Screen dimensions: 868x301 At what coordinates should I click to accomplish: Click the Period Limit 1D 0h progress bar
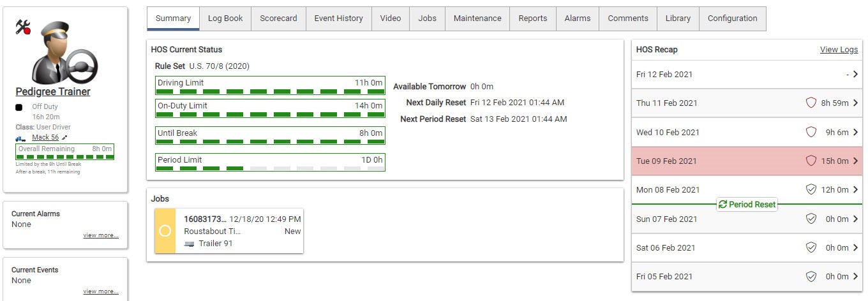coord(270,163)
